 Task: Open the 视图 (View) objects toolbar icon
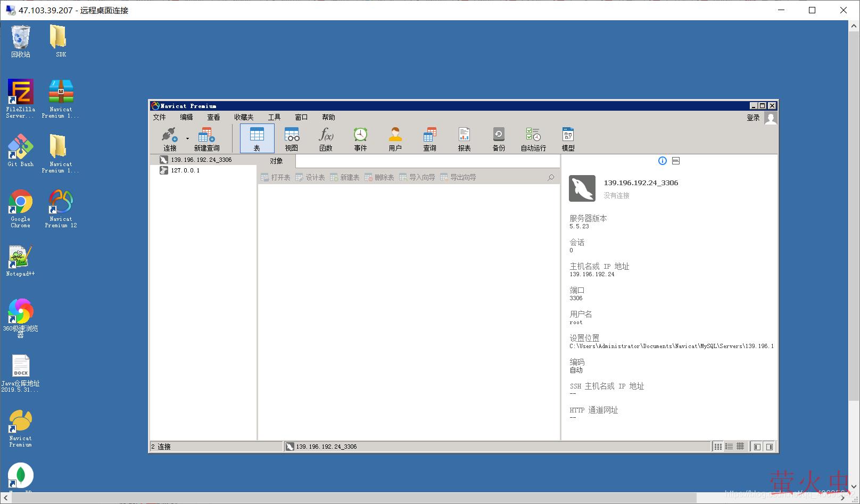click(x=292, y=138)
